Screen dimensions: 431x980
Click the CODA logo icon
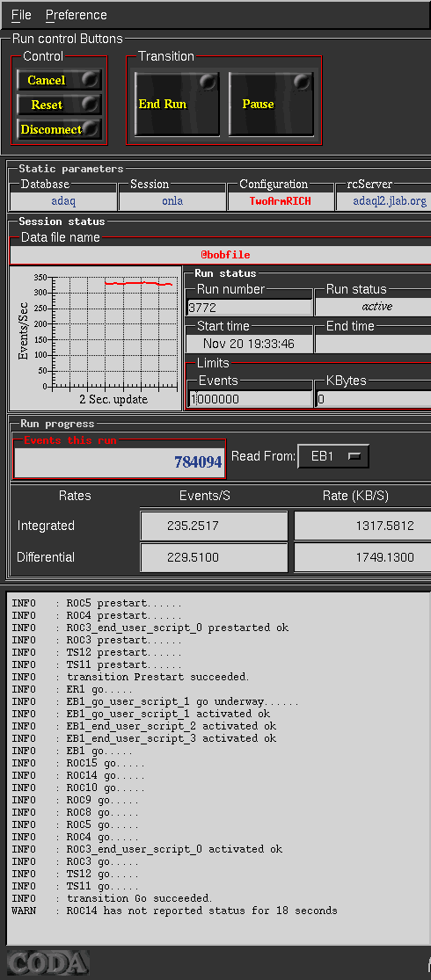coord(47,963)
